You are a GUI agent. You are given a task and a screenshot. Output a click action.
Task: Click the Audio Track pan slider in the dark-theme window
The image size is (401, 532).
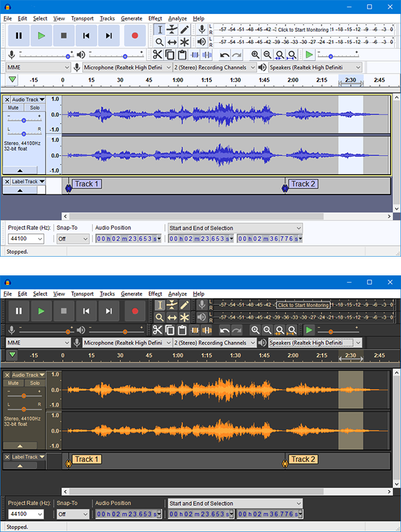tap(24, 409)
